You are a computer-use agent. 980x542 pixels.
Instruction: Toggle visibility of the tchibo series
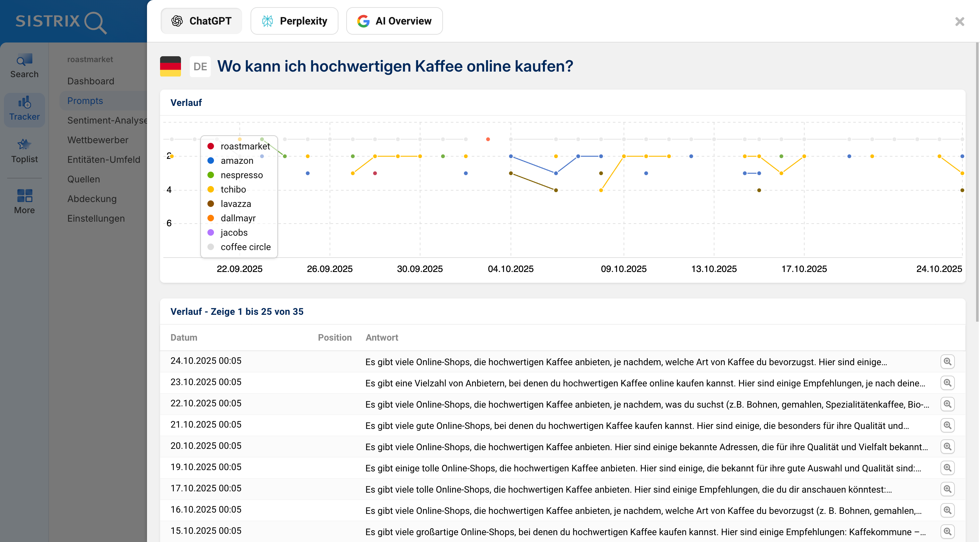point(234,189)
